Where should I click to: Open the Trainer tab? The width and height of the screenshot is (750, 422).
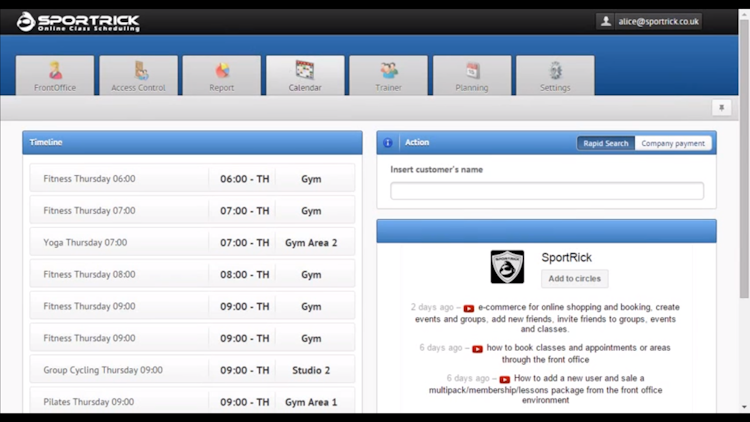coord(388,76)
